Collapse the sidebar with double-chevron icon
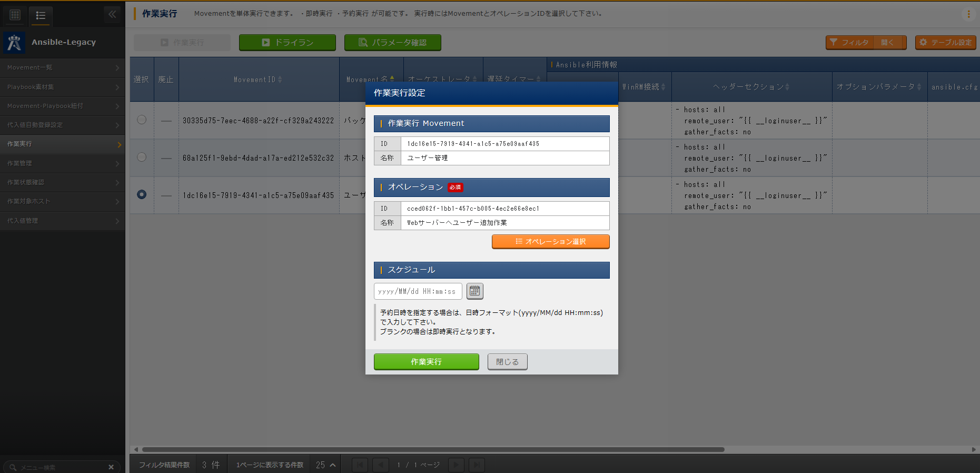 tap(112, 14)
